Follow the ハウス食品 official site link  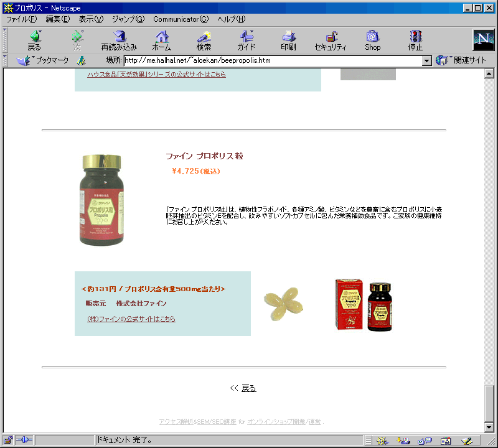point(157,75)
